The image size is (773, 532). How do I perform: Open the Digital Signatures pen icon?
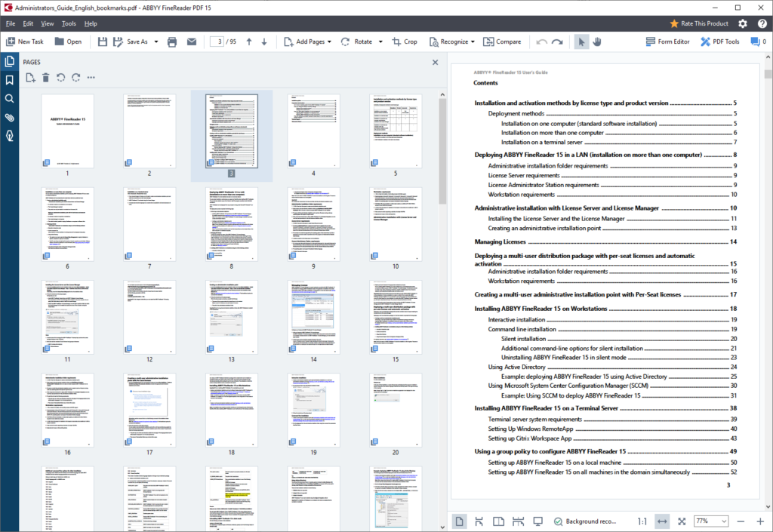click(9, 136)
